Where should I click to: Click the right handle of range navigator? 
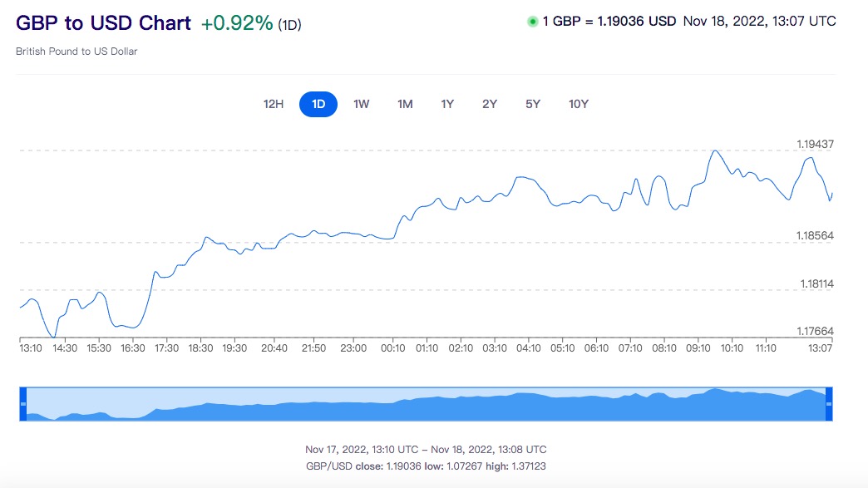point(828,403)
